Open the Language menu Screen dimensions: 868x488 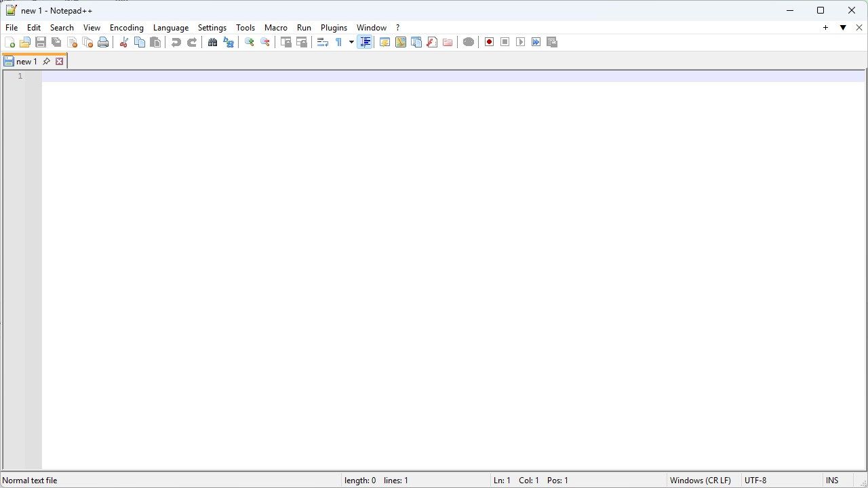[171, 28]
